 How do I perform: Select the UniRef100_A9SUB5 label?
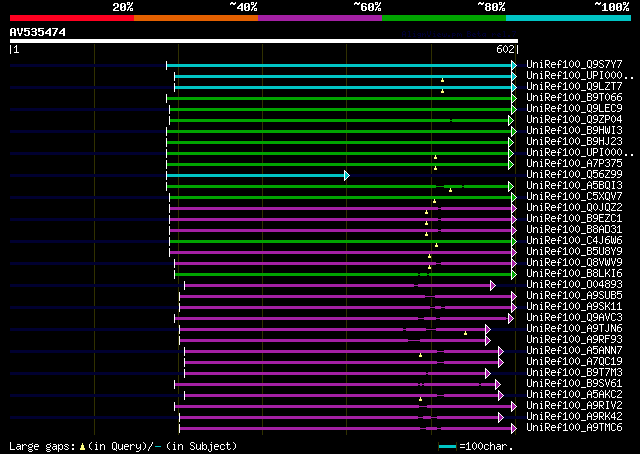pos(574,296)
